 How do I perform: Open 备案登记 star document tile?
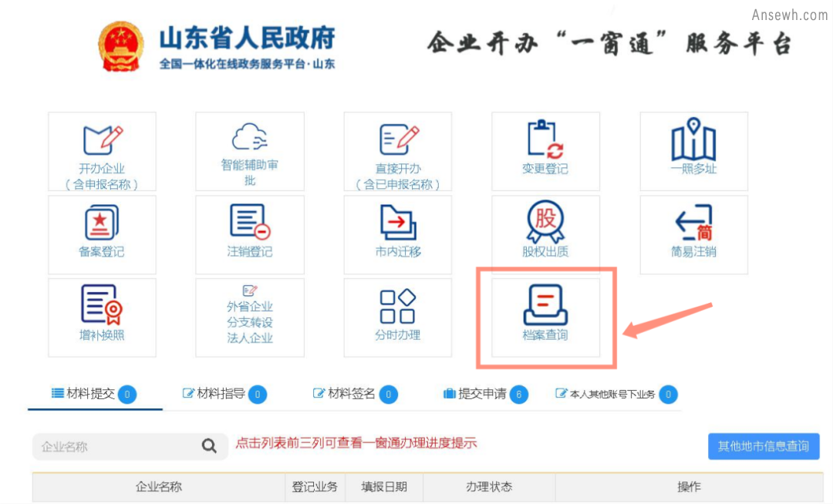coord(102,235)
